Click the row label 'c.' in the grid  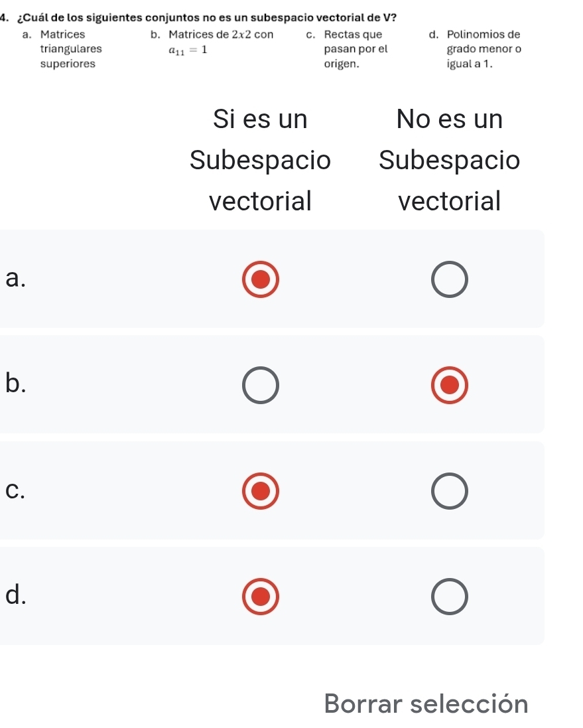click(x=15, y=491)
